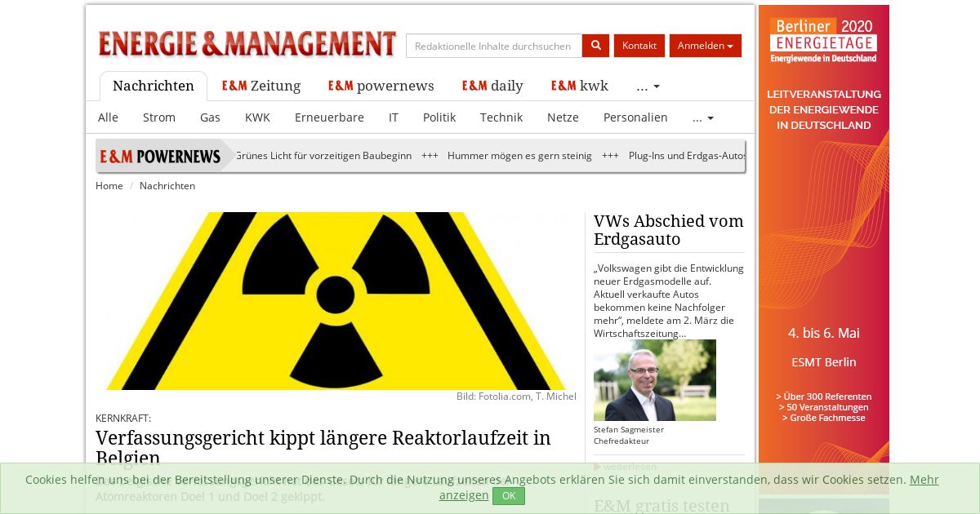
Task: Focus the editorial content search field
Action: pyautogui.click(x=494, y=46)
